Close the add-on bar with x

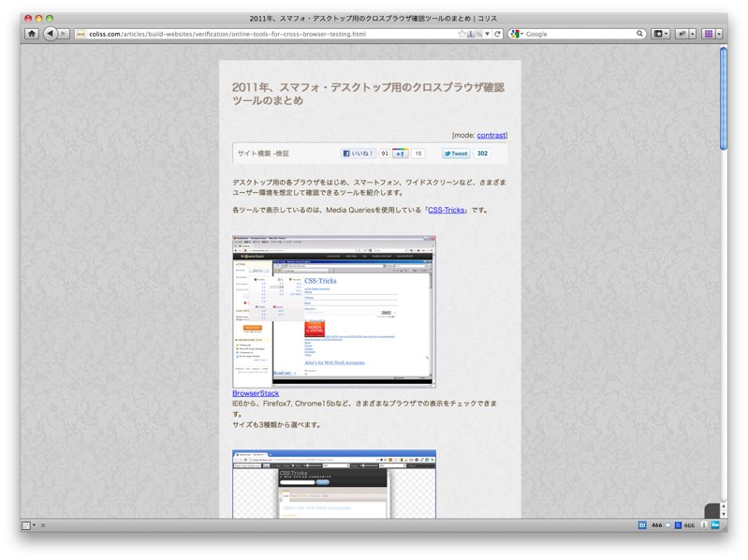pos(43,525)
